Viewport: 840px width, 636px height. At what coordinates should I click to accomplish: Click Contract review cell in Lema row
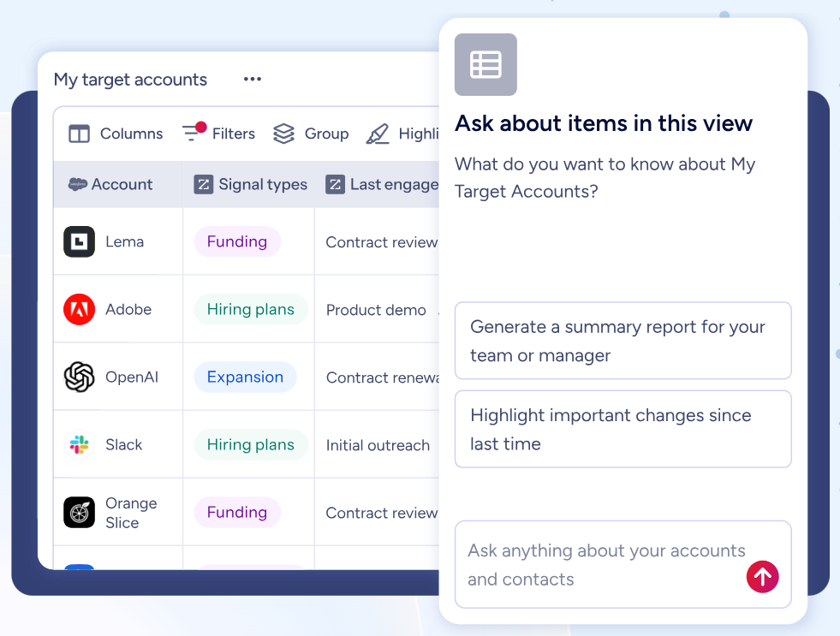377,242
